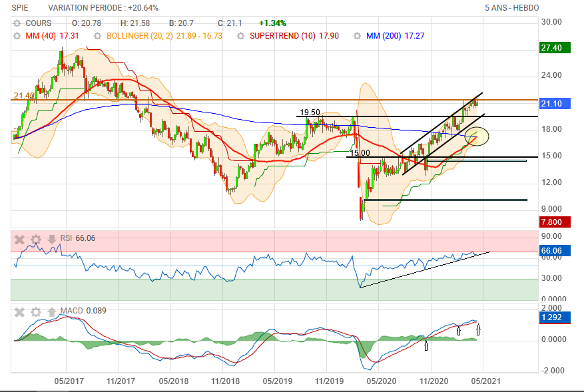
Task: Click the H: 21.58 high value
Action: (x=135, y=23)
